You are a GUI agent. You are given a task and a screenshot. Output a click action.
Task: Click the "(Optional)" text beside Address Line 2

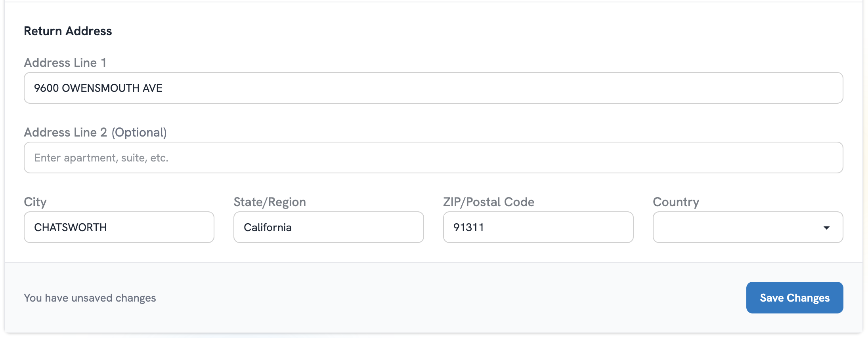pyautogui.click(x=139, y=132)
